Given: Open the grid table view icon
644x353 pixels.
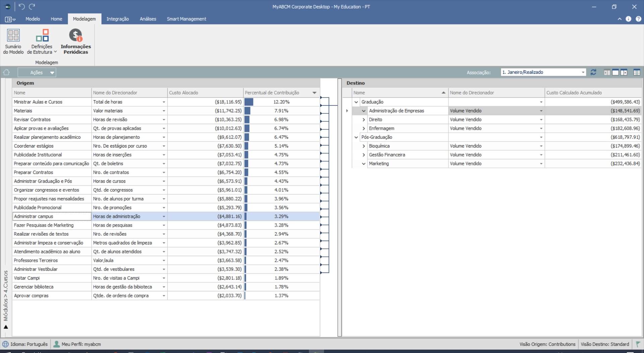Looking at the screenshot, I should (637, 72).
